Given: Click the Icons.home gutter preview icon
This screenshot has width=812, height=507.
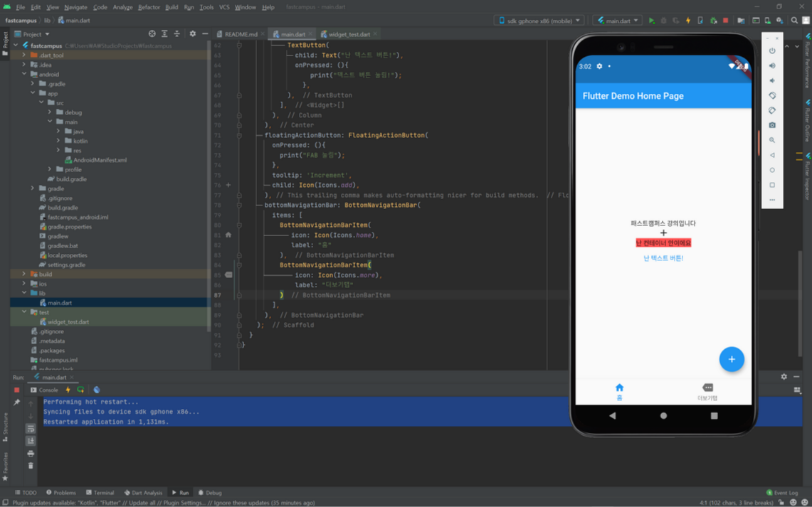Looking at the screenshot, I should coord(228,235).
